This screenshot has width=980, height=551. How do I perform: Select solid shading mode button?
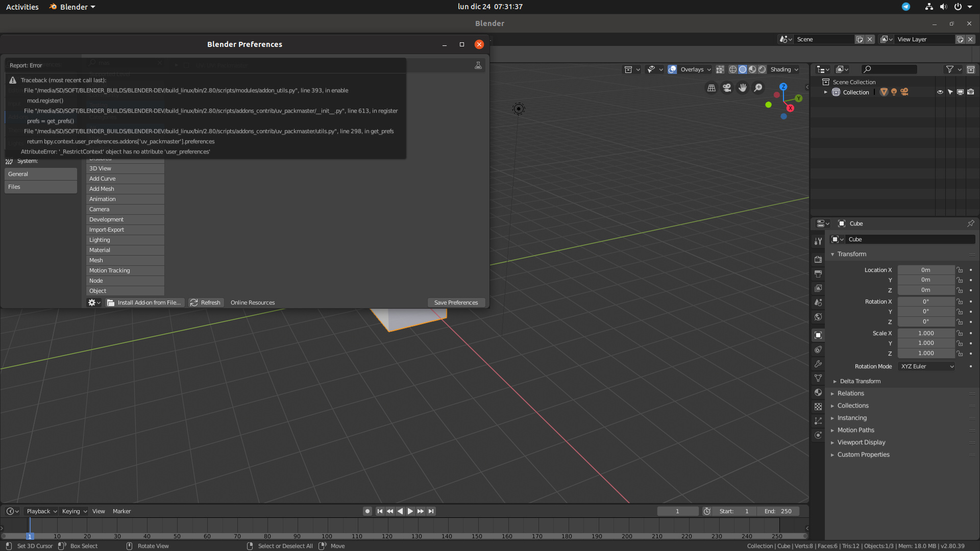(x=743, y=69)
